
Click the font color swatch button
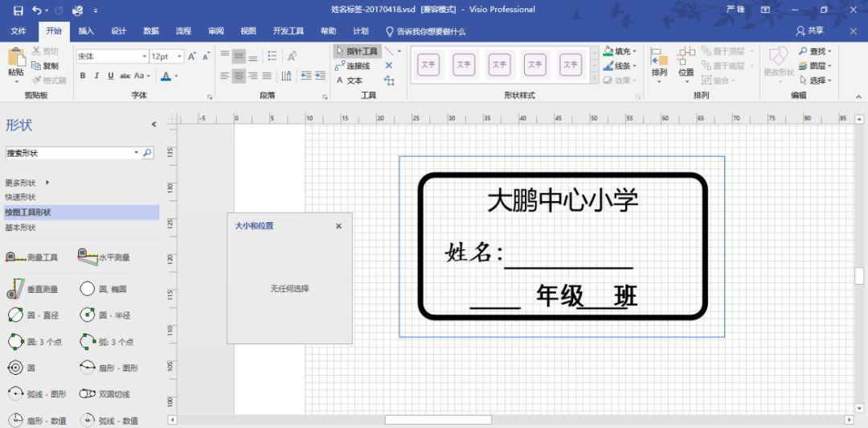pyautogui.click(x=166, y=76)
